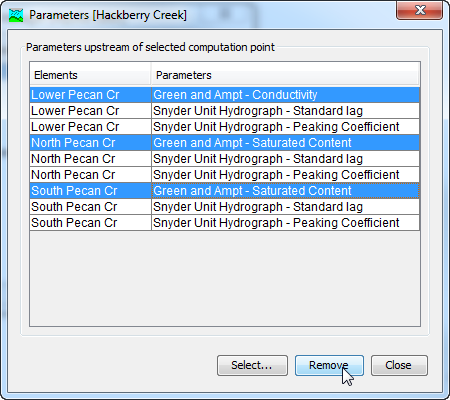The width and height of the screenshot is (450, 400).
Task: Select South Pecan Cr Peaking Coefficient parameter cell
Action: 286,223
